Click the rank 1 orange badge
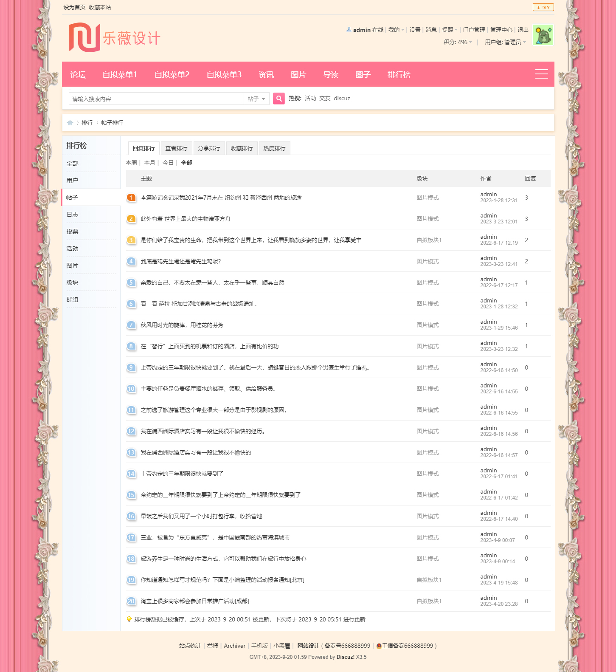This screenshot has width=616, height=672. 131,198
